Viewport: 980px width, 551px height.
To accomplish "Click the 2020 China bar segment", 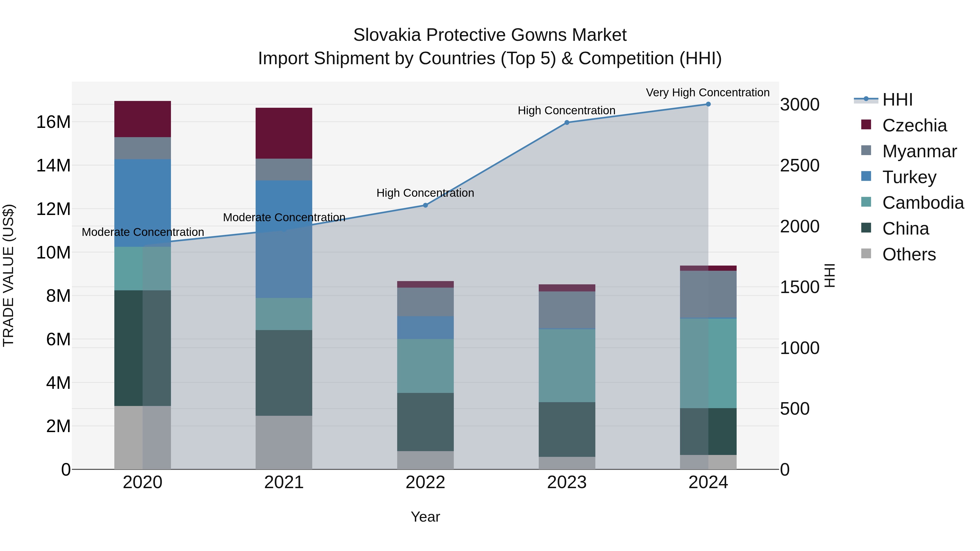I will pyautogui.click(x=143, y=348).
